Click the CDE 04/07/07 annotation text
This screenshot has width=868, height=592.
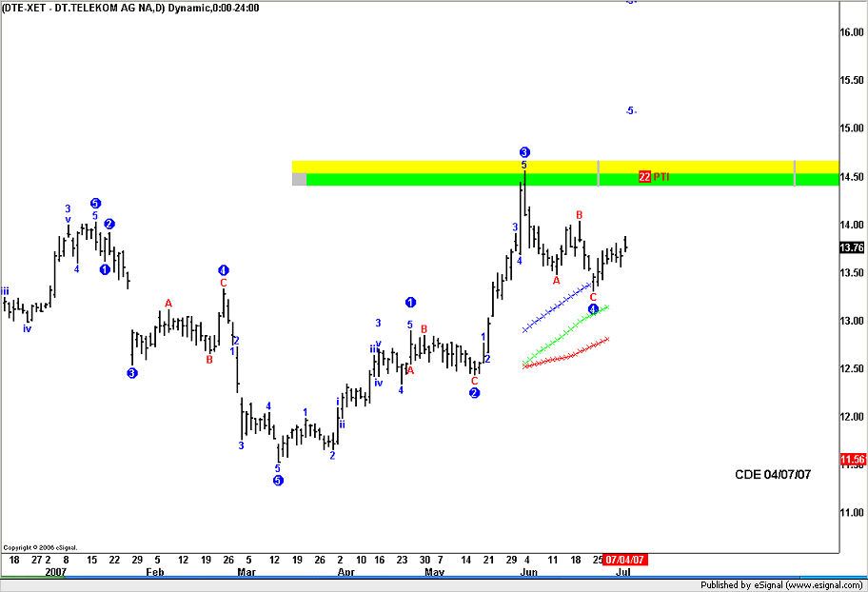(x=773, y=474)
